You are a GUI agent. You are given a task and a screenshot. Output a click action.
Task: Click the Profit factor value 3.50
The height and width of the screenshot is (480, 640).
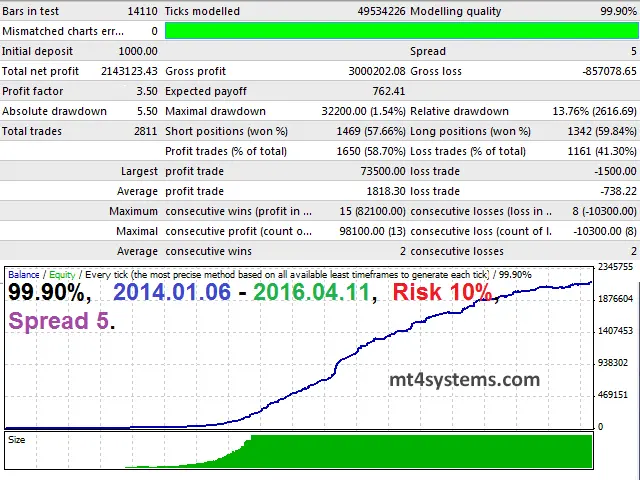point(145,91)
